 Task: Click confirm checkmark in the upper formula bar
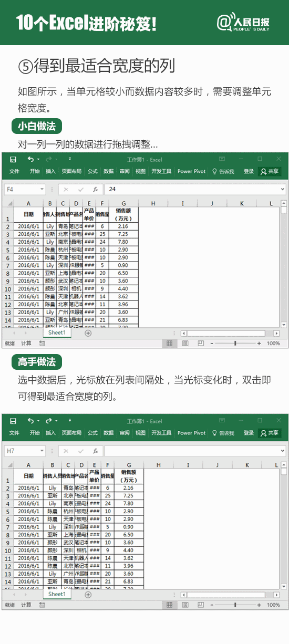click(x=80, y=189)
